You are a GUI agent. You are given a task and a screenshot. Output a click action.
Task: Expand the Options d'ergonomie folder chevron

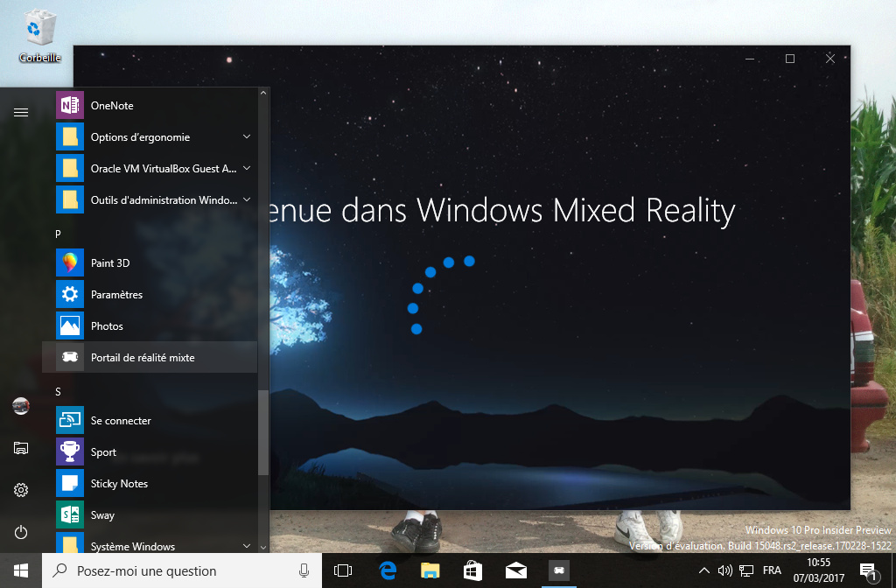point(246,136)
